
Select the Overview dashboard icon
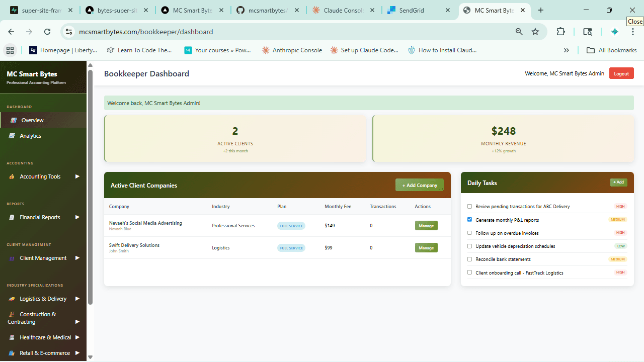click(x=14, y=120)
